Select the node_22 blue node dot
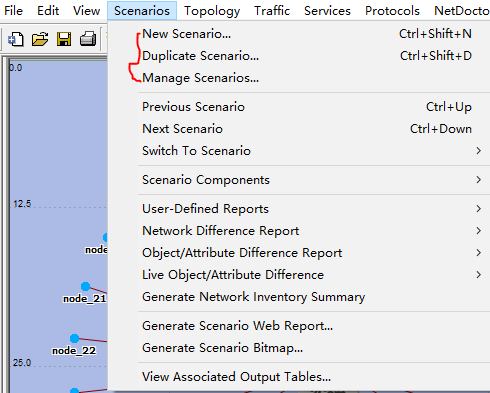The image size is (490, 393). pos(74,338)
